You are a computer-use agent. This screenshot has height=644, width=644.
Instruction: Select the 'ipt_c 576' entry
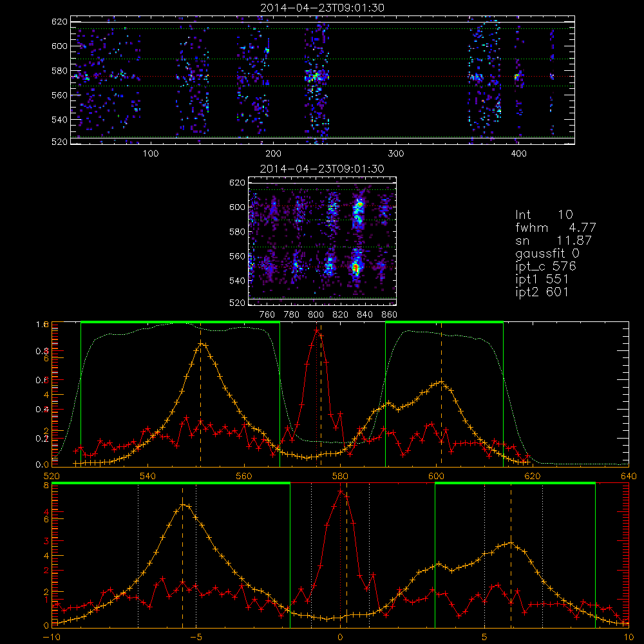[x=546, y=267]
